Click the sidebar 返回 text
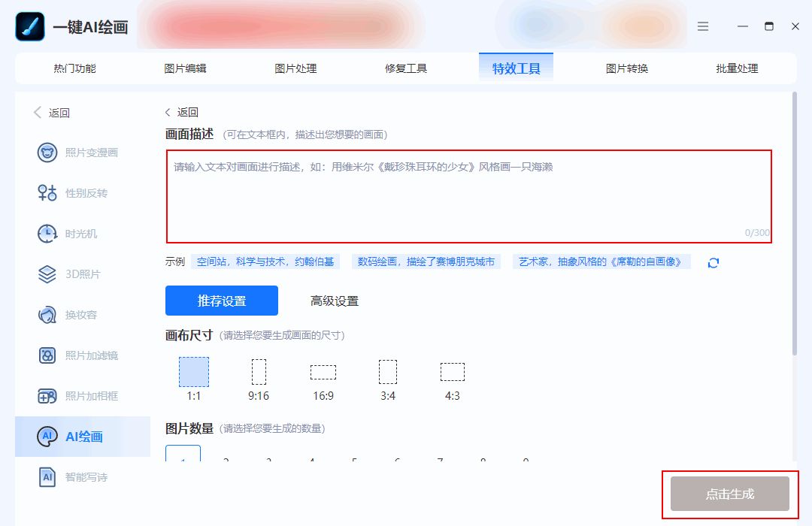812x526 pixels. [x=59, y=113]
